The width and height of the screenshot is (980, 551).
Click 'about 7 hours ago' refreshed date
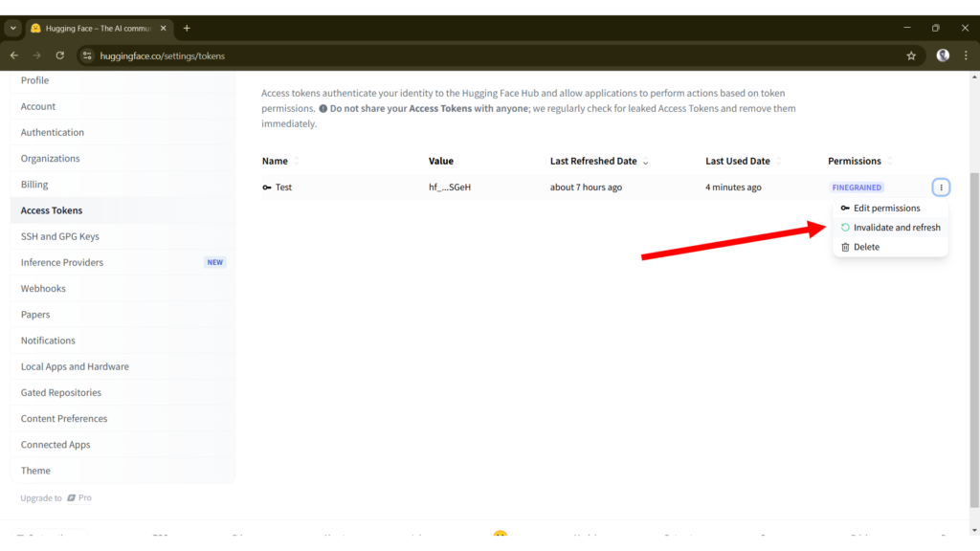586,187
